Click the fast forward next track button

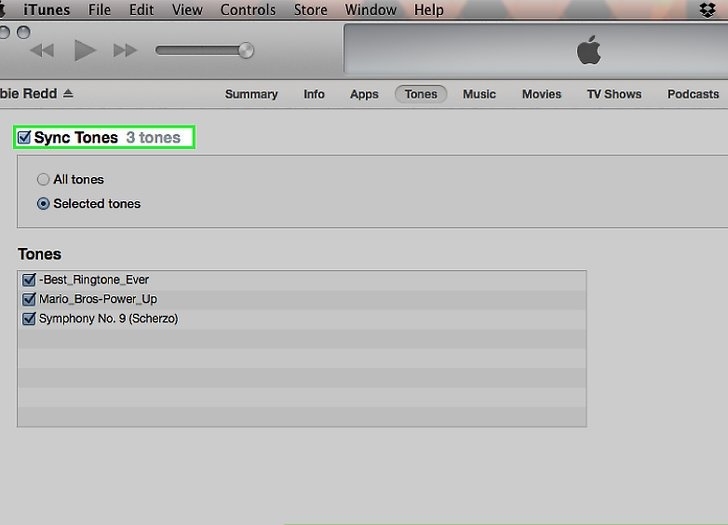[125, 50]
